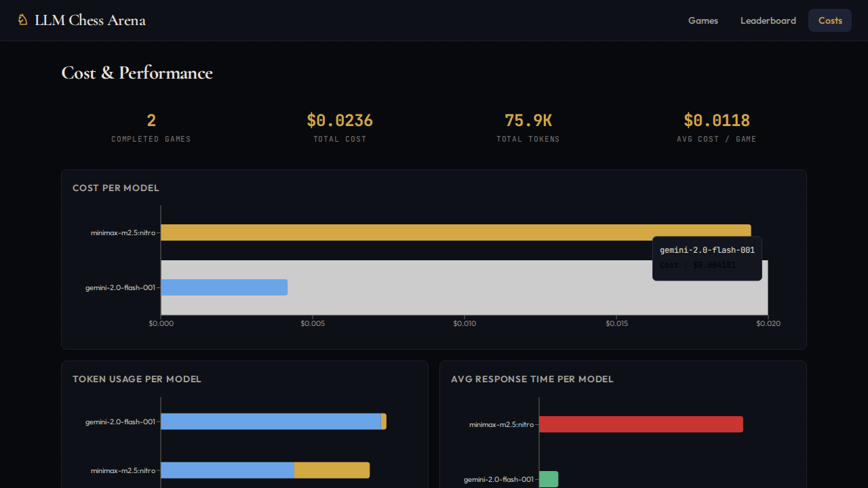Click gemini-2.0-flash-001 label in token usage chart
The height and width of the screenshot is (488, 868).
(x=121, y=422)
